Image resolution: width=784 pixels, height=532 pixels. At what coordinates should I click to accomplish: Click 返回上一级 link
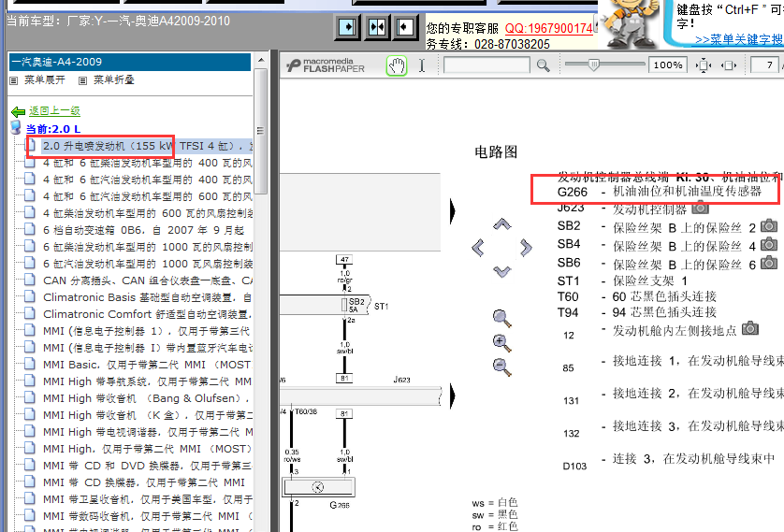coord(54,111)
